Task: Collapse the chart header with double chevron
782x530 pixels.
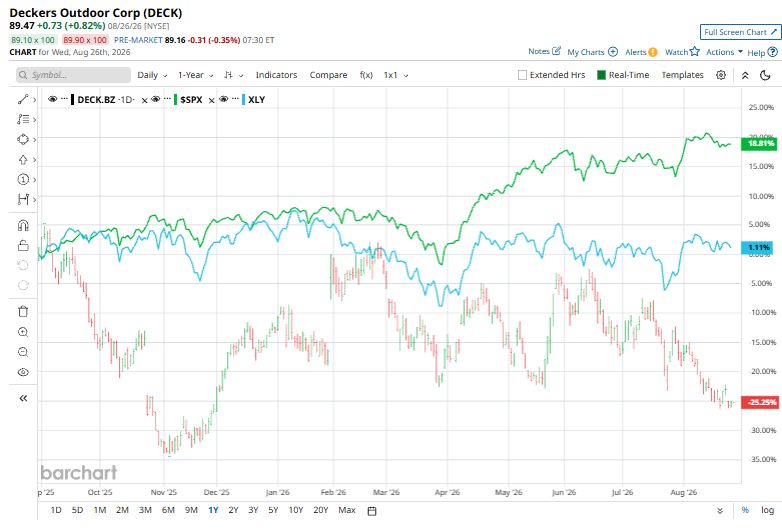Action: coord(745,75)
